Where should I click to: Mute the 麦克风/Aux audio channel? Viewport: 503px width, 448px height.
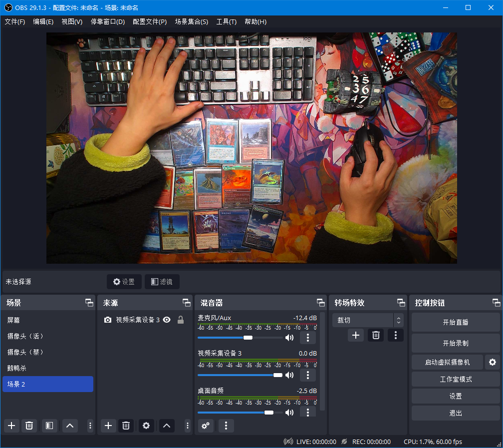pyautogui.click(x=289, y=338)
